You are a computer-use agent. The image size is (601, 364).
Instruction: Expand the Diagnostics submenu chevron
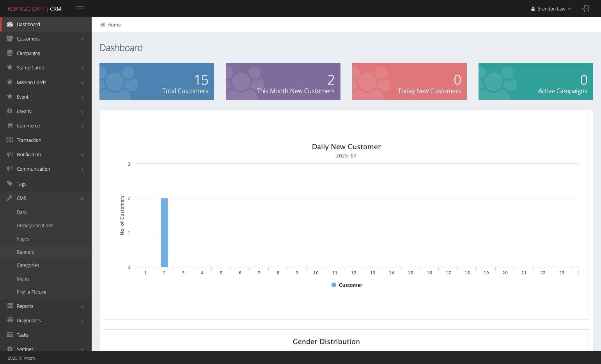click(82, 321)
